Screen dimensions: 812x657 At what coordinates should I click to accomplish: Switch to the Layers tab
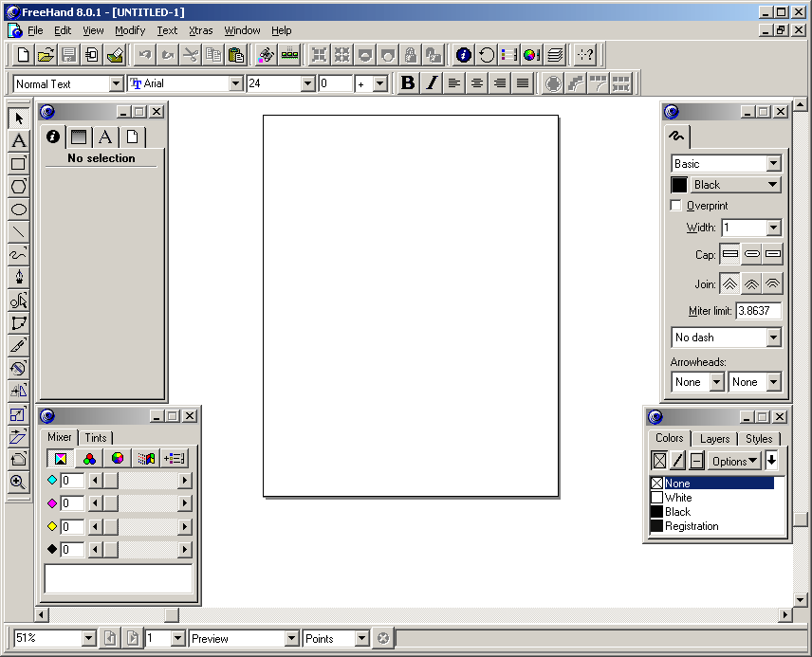click(x=714, y=439)
